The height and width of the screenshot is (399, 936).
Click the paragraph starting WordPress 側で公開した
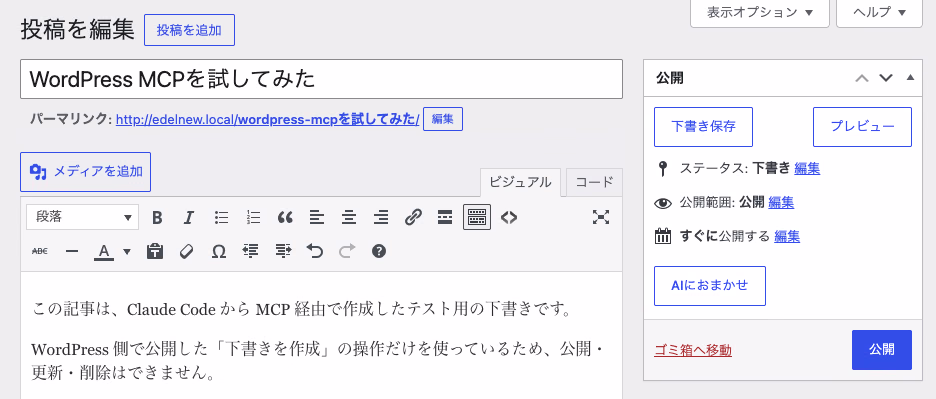coord(319,362)
